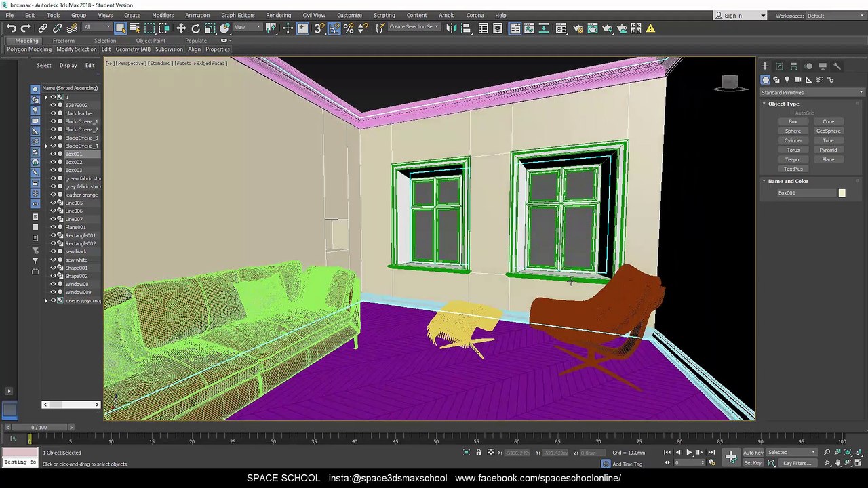This screenshot has width=868, height=488.
Task: Click the Align tool icon
Action: coord(466,28)
